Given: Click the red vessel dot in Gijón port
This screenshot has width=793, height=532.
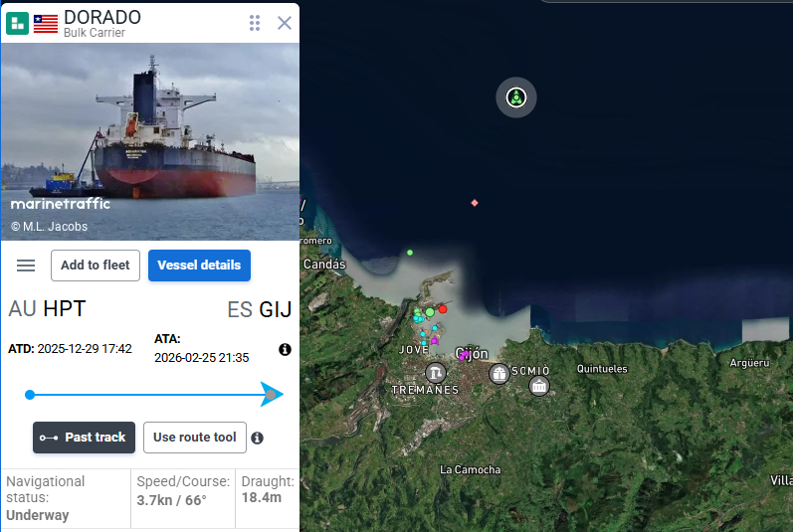Looking at the screenshot, I should [443, 309].
